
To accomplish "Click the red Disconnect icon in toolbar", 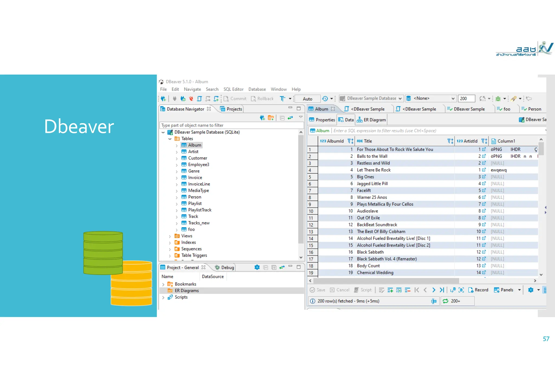I will click(191, 99).
